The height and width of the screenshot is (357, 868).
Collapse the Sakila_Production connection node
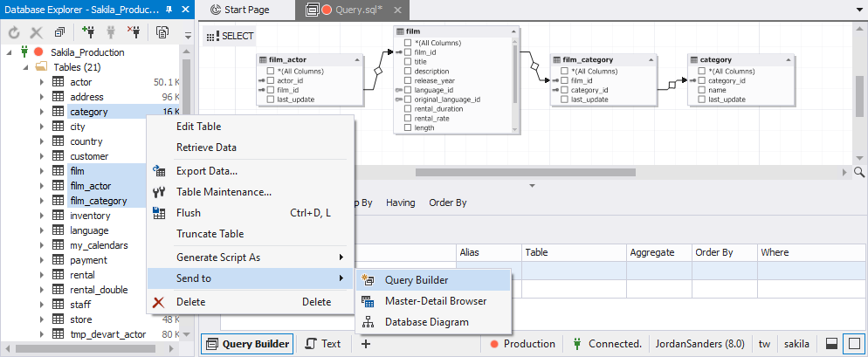10,52
